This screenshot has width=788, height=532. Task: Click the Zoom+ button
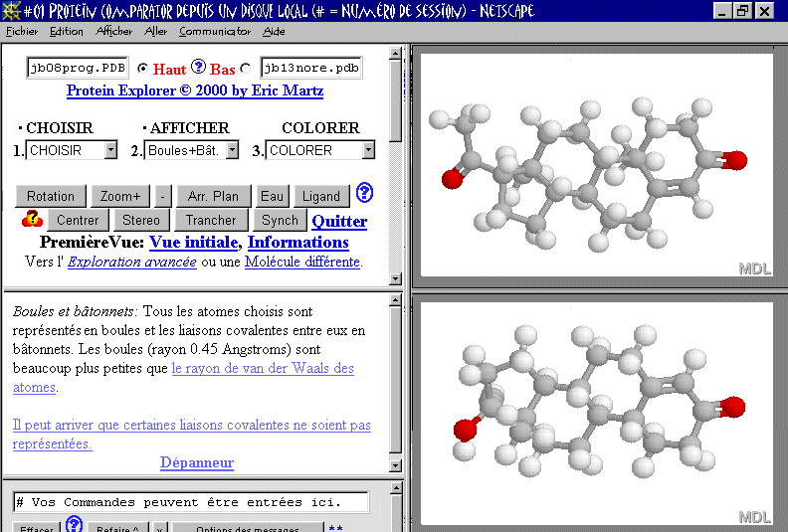point(120,196)
